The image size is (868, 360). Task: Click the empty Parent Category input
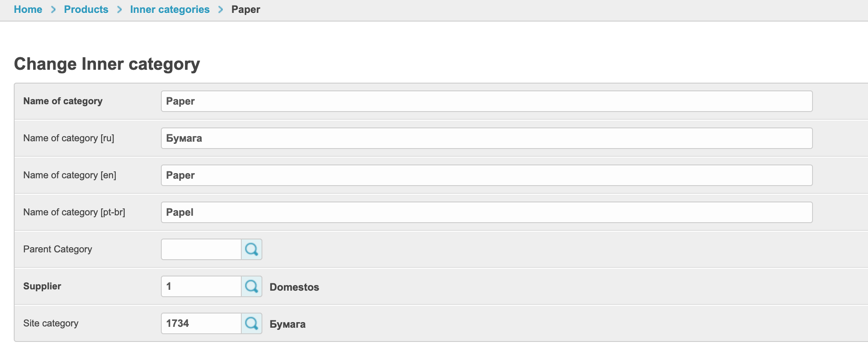201,249
